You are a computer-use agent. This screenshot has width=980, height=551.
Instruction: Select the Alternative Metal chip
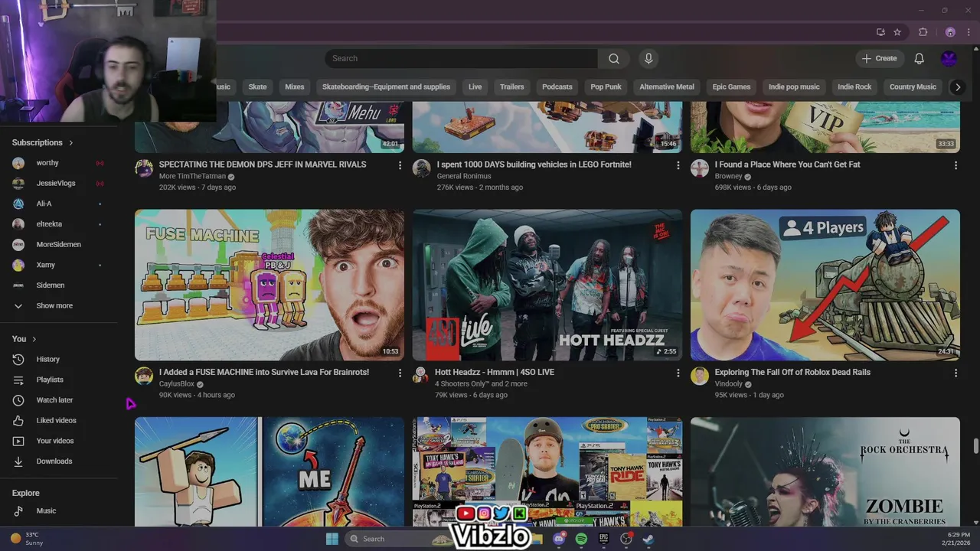(x=667, y=86)
